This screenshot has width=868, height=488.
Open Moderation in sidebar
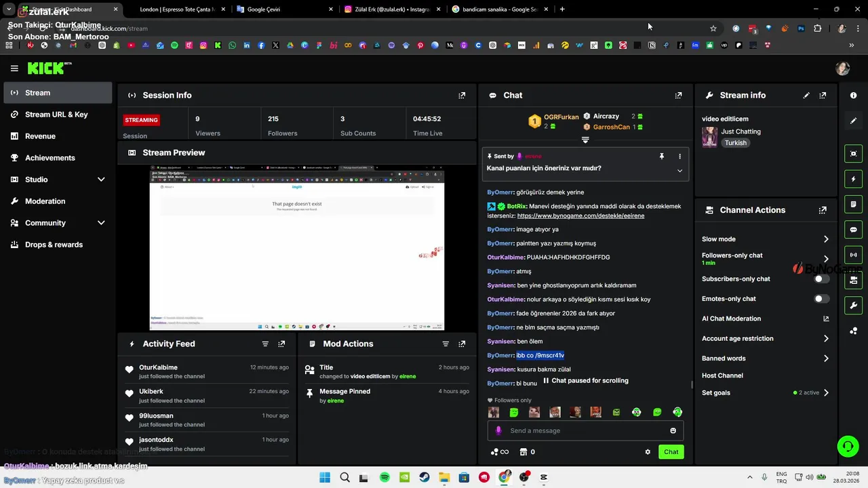58,201
